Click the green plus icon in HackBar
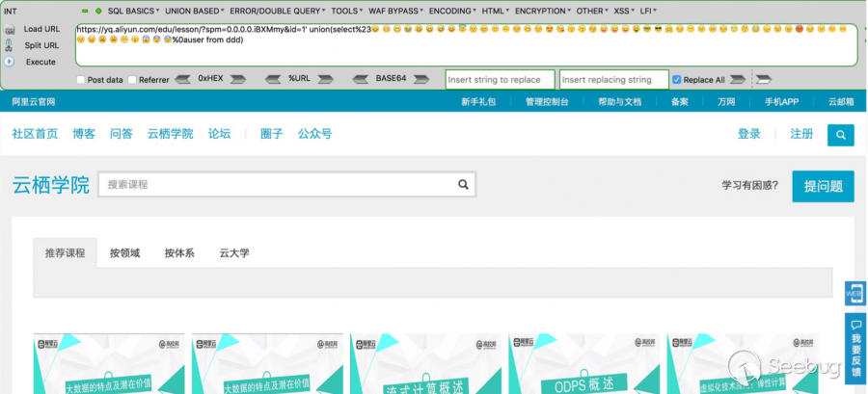 98,11
